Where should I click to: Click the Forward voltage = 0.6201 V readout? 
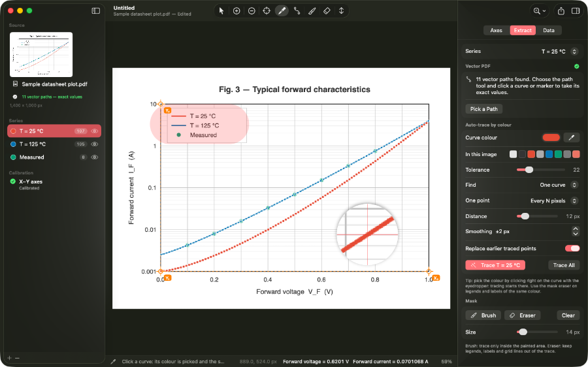click(x=316, y=362)
